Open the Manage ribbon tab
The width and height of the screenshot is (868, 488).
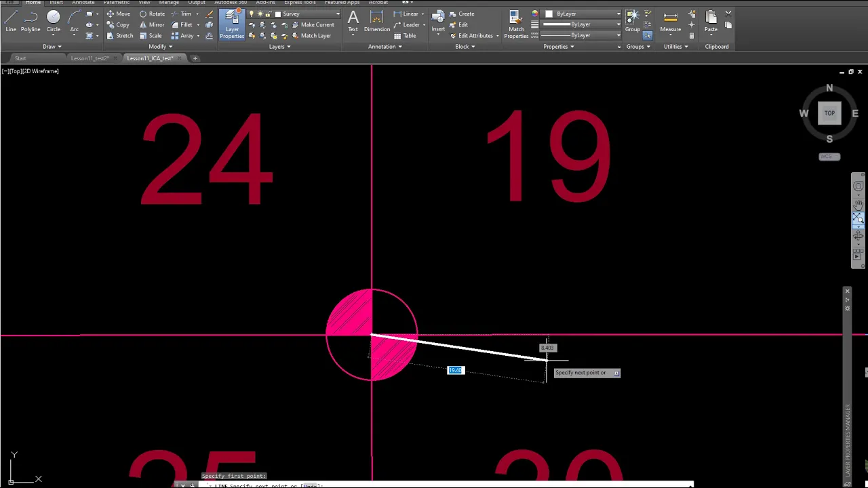[x=169, y=3]
